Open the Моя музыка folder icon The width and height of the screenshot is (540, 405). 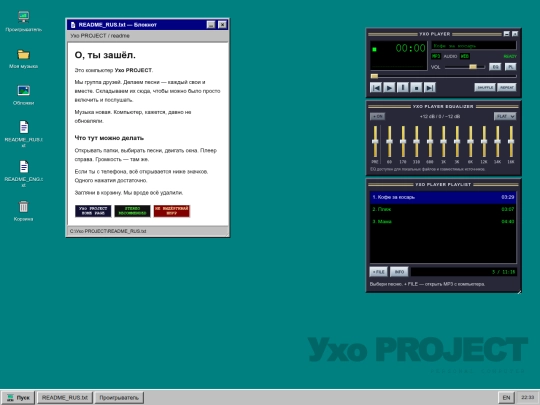click(x=23, y=59)
